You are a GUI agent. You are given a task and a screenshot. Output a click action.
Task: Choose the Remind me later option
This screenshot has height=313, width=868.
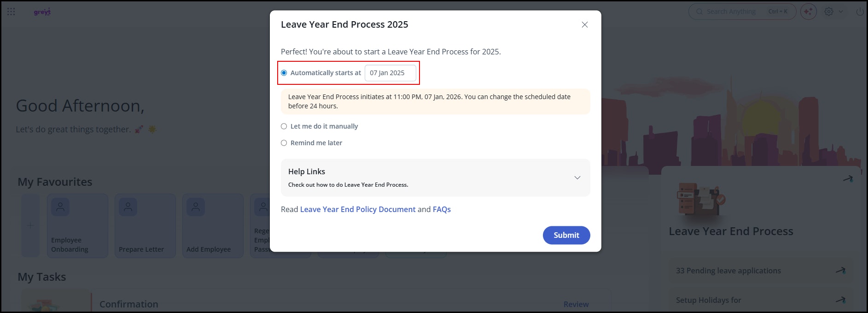(x=284, y=143)
